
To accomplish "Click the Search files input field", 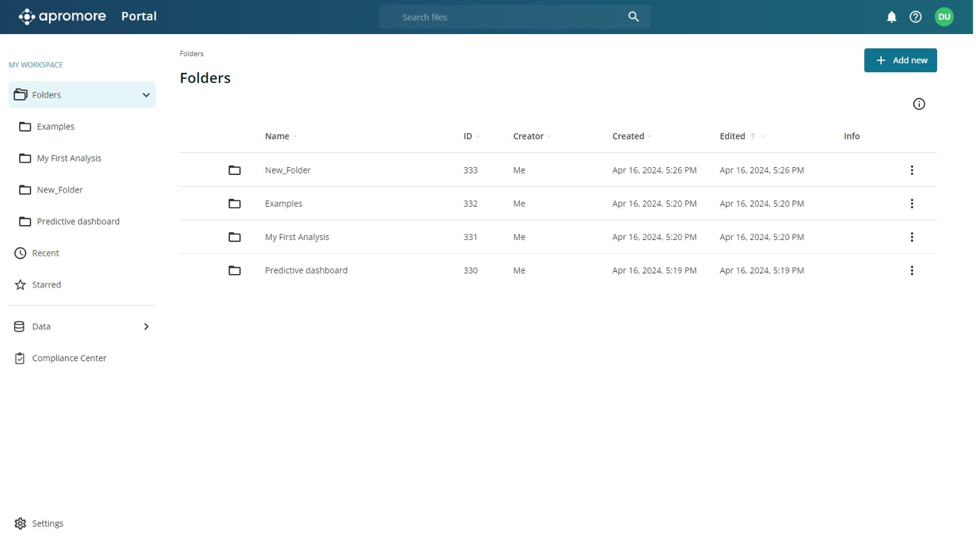I will 503,17.
